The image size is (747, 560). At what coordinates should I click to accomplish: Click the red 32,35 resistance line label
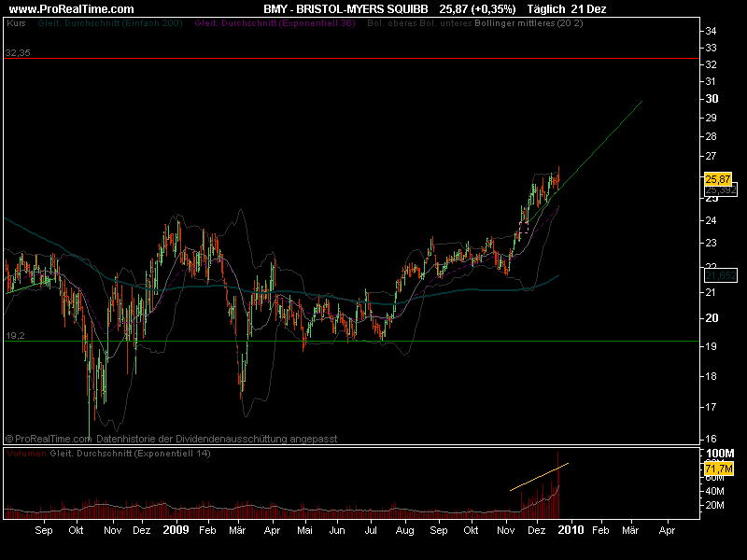point(18,53)
